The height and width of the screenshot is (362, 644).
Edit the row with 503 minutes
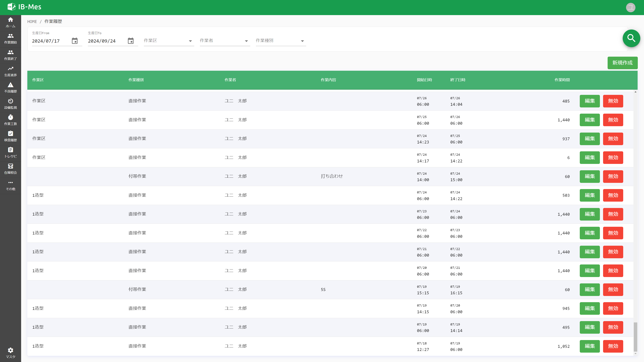pyautogui.click(x=590, y=195)
